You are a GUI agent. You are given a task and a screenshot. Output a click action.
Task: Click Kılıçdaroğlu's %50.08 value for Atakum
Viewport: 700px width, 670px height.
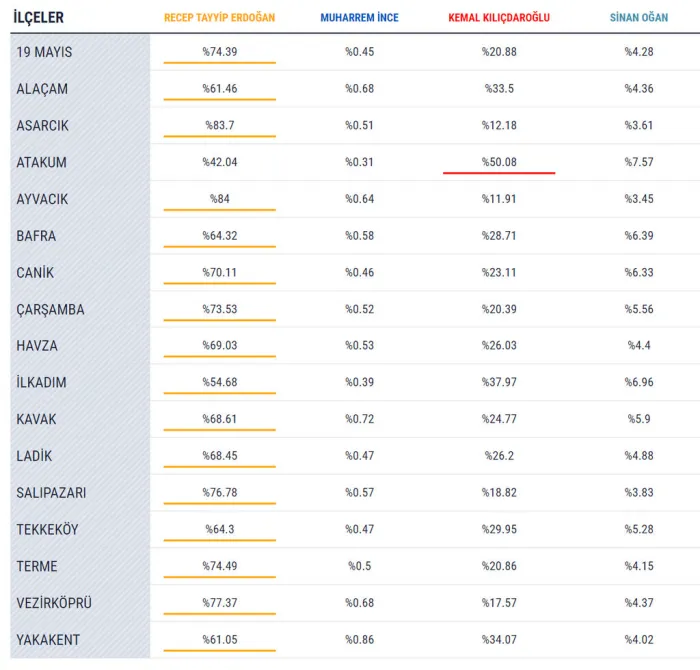pyautogui.click(x=499, y=162)
